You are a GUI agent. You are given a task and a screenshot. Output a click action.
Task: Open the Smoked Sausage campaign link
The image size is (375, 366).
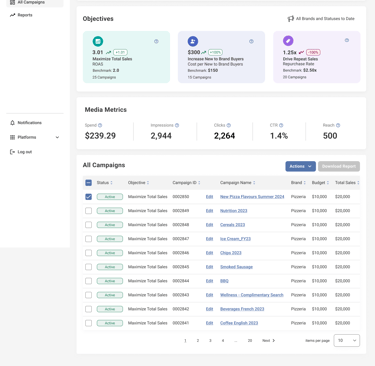coord(236,267)
